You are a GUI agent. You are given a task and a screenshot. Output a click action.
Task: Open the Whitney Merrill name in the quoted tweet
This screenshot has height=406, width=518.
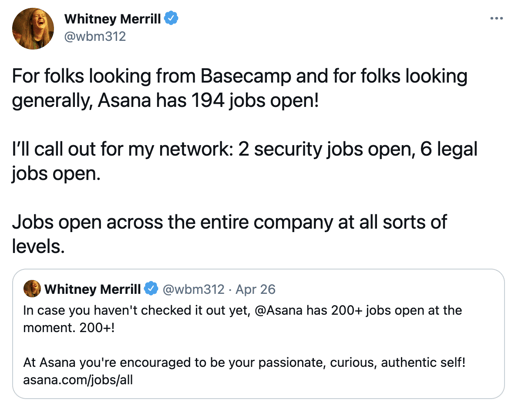[92, 289]
